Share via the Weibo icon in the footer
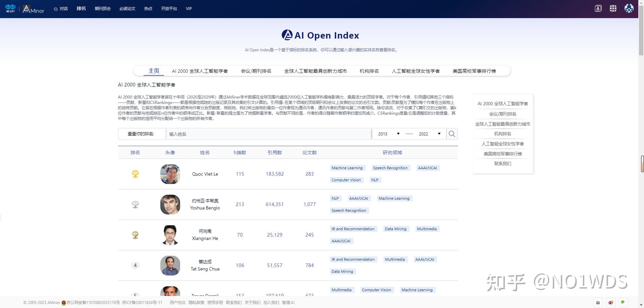This screenshot has width=644, height=308. coord(610,303)
